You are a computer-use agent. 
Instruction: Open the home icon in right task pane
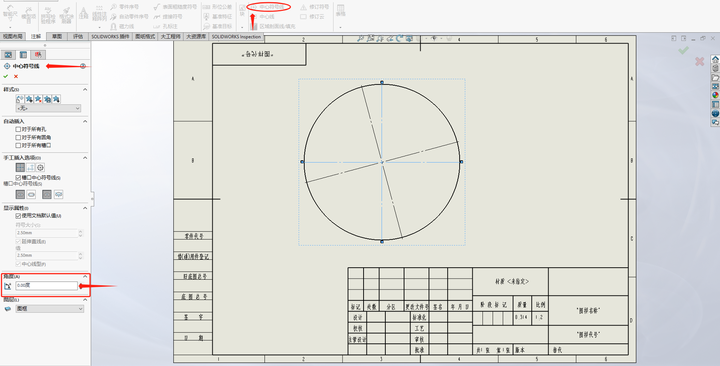pyautogui.click(x=715, y=59)
